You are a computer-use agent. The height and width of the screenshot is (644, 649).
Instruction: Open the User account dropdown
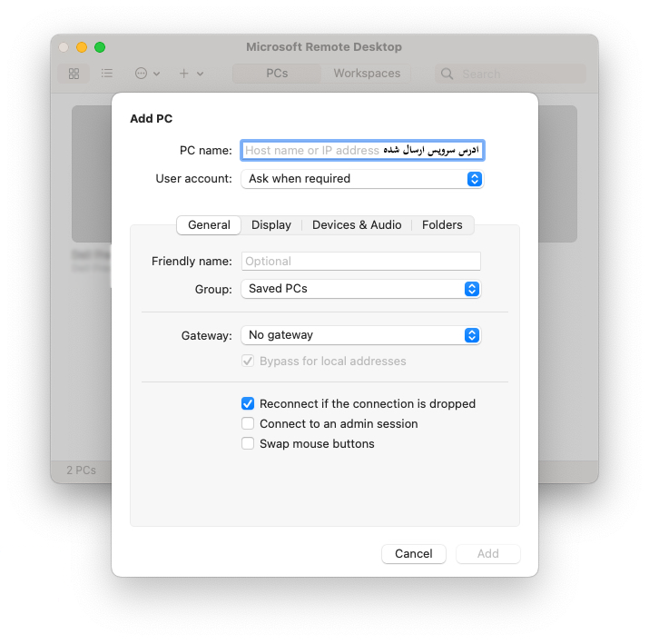click(362, 179)
